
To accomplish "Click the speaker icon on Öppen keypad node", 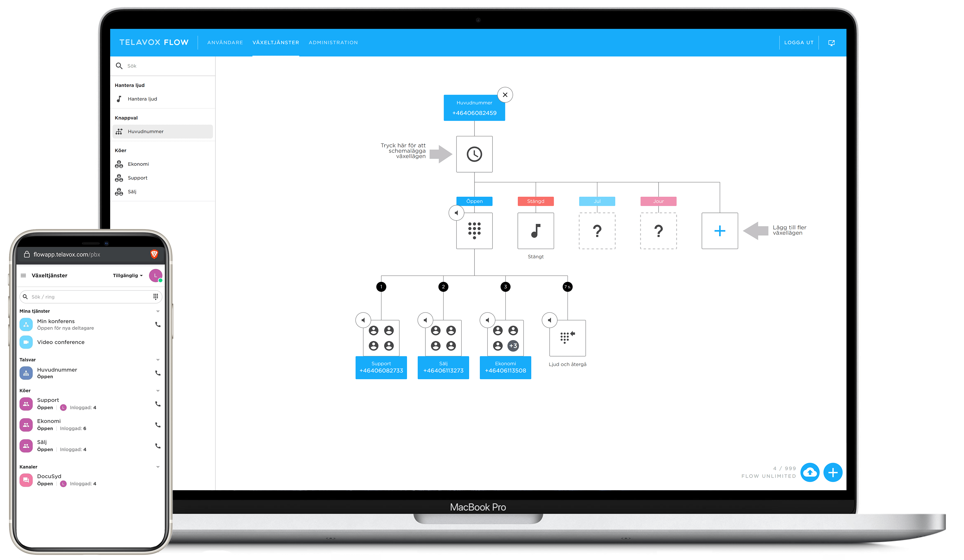I will [x=456, y=213].
